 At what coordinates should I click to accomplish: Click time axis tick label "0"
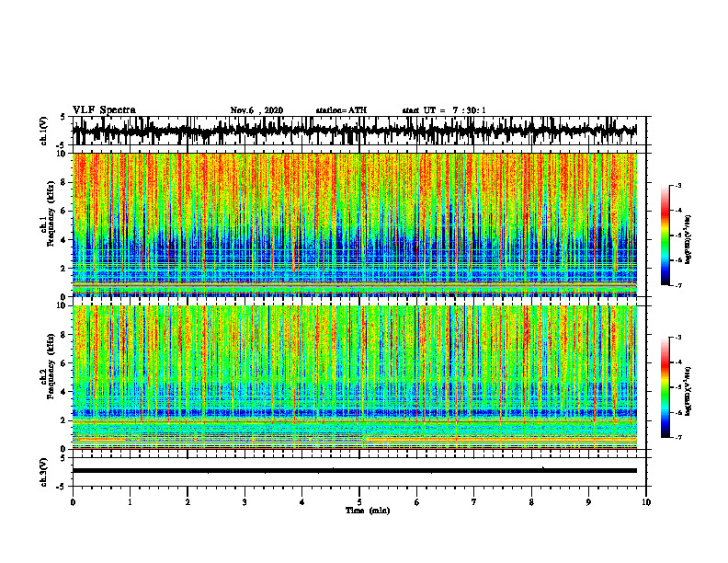[73, 502]
